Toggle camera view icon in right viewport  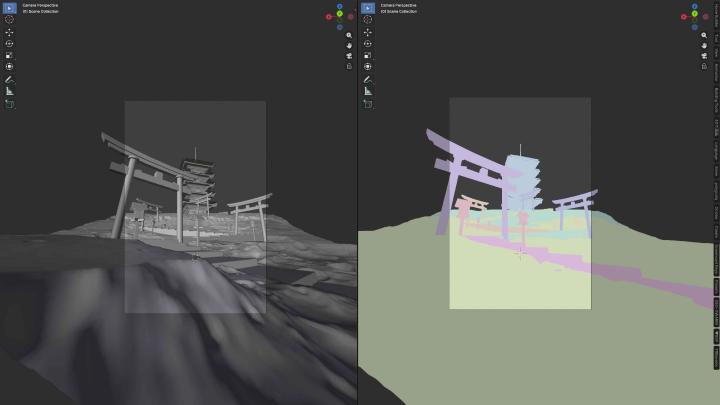click(704, 56)
